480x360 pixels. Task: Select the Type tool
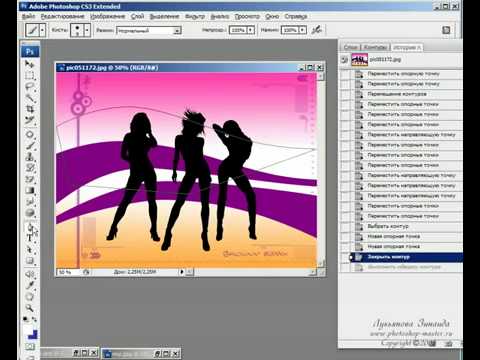30,238
